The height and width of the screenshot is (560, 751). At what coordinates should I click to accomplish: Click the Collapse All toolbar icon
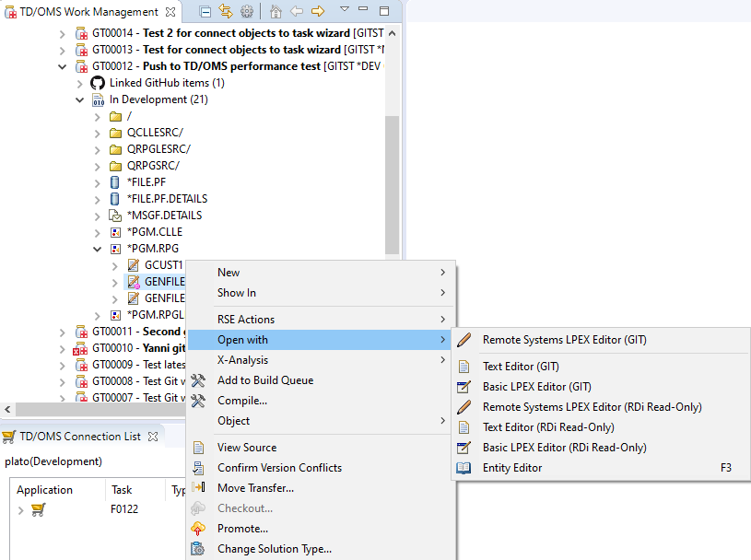pyautogui.click(x=205, y=11)
